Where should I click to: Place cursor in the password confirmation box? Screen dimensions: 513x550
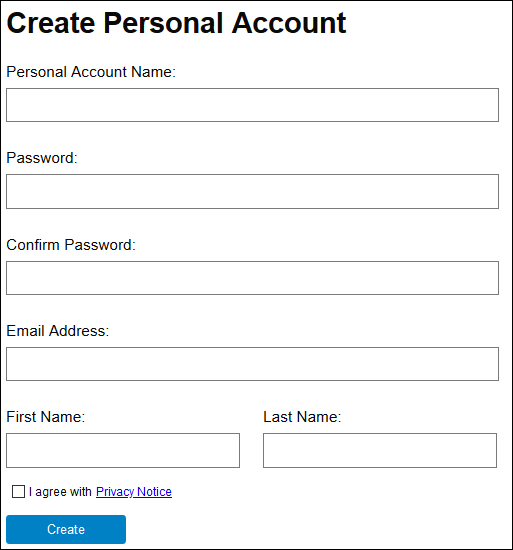tap(252, 278)
